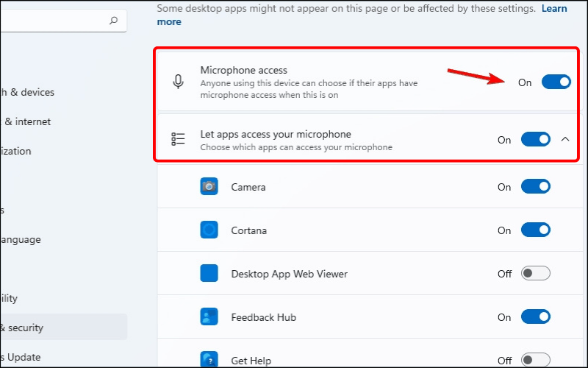Click the Cortana app icon
This screenshot has height=368, width=588.
click(x=209, y=230)
